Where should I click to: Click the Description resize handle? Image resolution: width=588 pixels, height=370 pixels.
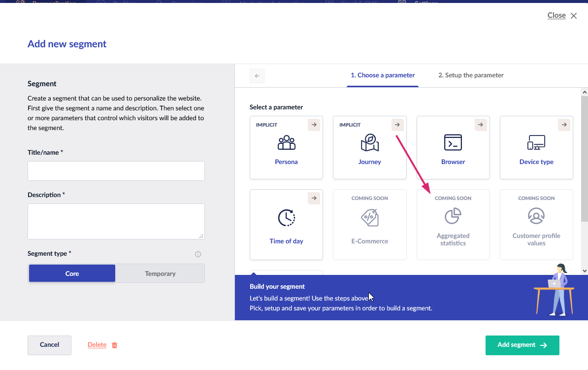click(201, 236)
